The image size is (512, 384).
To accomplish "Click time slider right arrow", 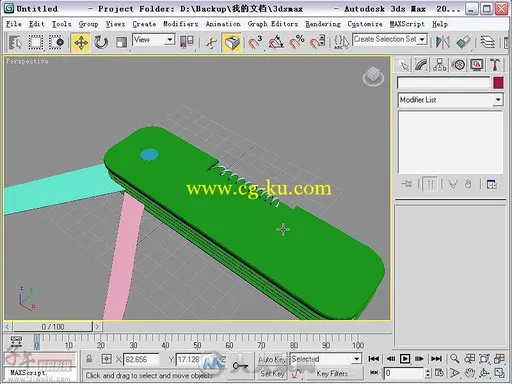I will pyautogui.click(x=97, y=326).
